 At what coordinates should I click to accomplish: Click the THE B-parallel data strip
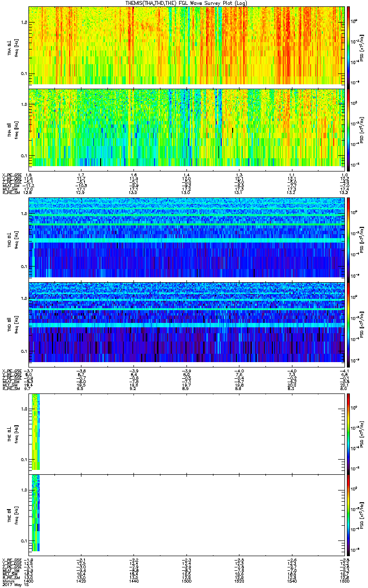tap(35, 513)
